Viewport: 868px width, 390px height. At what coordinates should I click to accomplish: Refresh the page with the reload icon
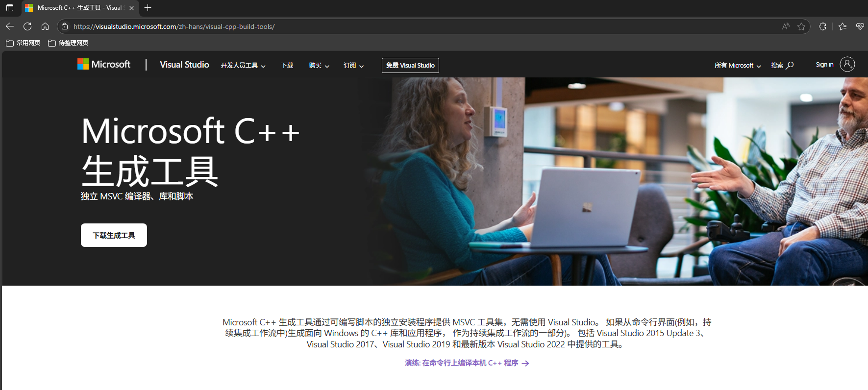point(27,26)
